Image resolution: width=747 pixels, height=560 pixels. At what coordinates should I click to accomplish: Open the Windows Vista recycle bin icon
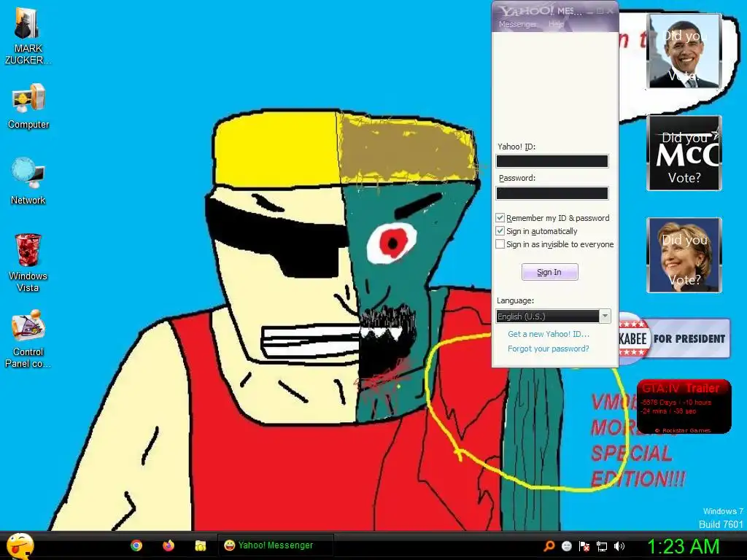tap(28, 262)
